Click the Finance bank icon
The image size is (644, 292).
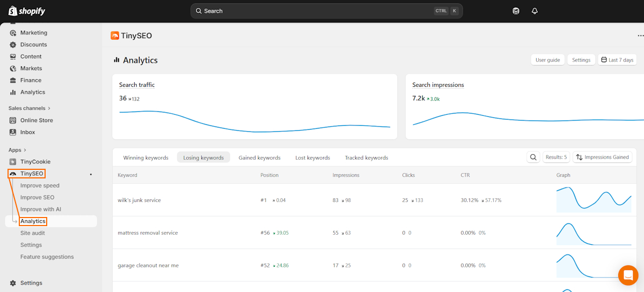[x=13, y=80]
